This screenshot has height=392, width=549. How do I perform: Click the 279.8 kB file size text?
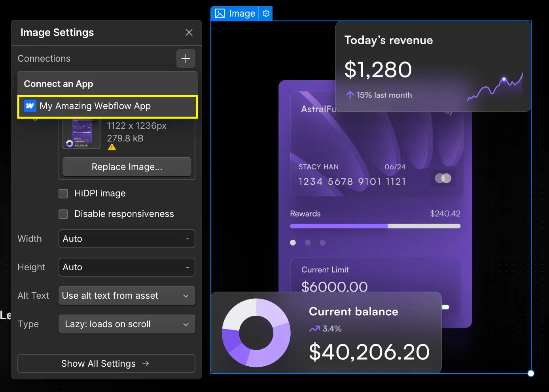click(125, 138)
